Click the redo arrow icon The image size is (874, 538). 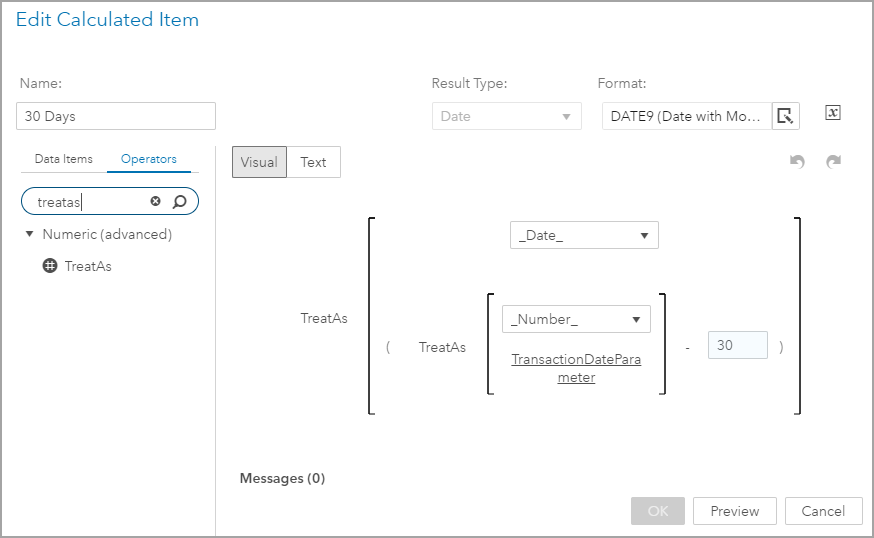click(833, 162)
